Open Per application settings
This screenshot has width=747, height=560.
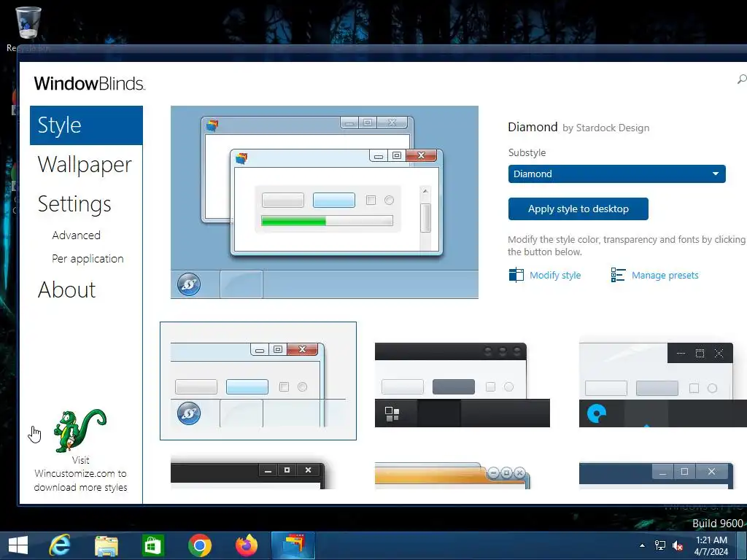88,259
